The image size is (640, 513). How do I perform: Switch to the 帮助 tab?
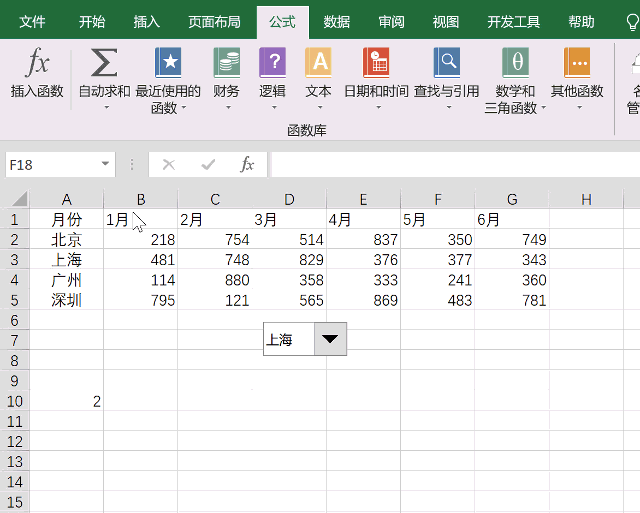point(582,22)
